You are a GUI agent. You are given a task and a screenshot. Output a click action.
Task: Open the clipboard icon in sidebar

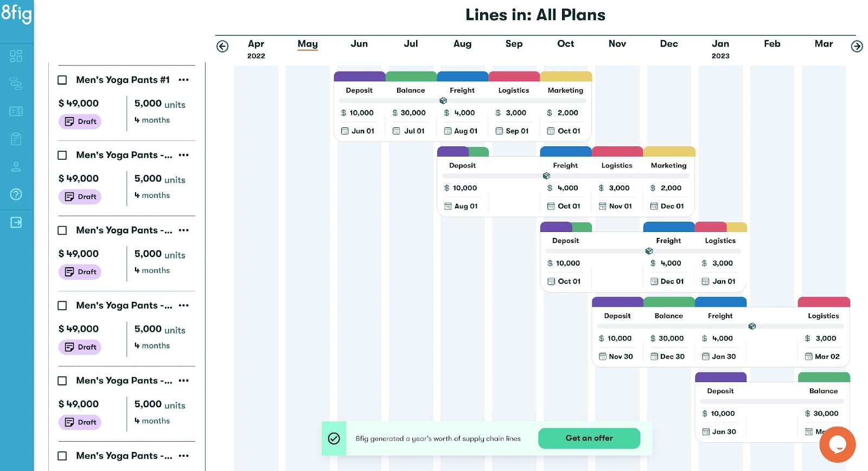pos(16,139)
